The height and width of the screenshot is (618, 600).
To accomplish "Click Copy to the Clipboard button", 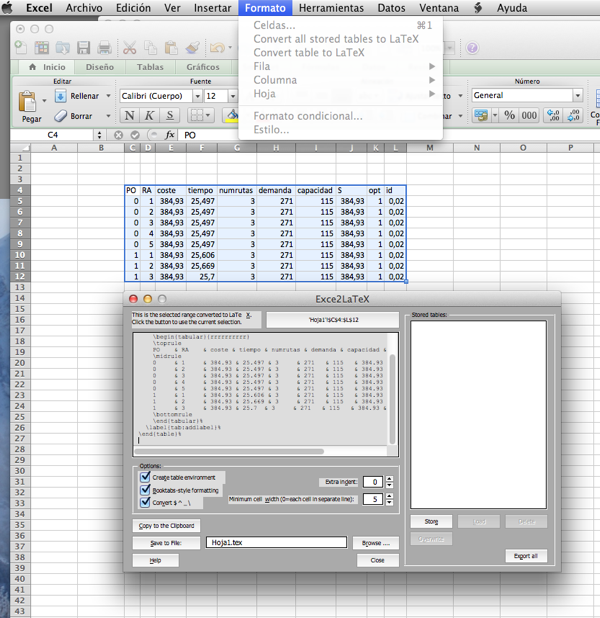I will tap(166, 525).
